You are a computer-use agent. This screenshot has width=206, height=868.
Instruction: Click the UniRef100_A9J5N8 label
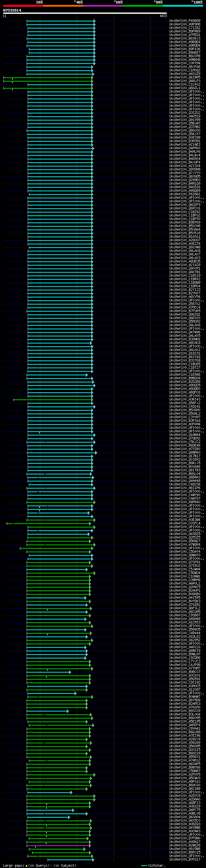click(185, 849)
